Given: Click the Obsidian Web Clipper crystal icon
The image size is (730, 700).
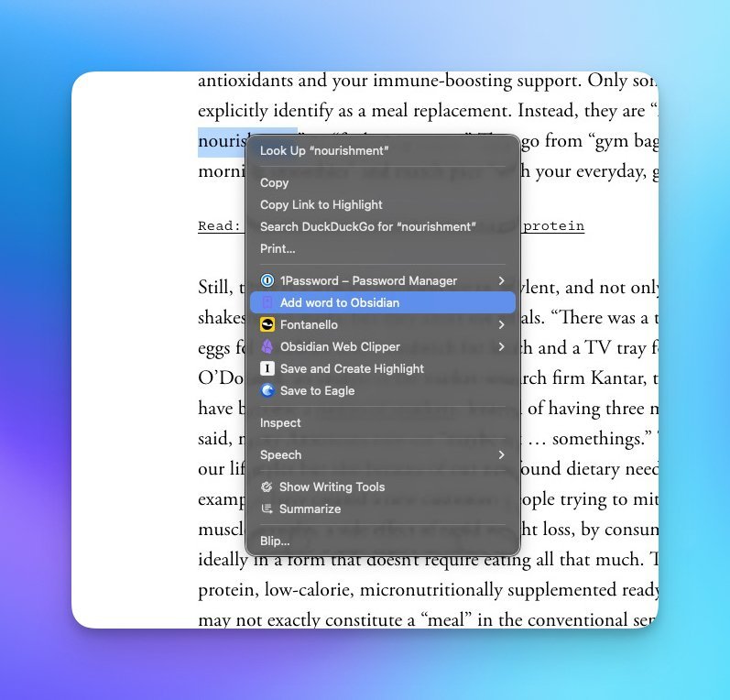Looking at the screenshot, I should [x=267, y=346].
